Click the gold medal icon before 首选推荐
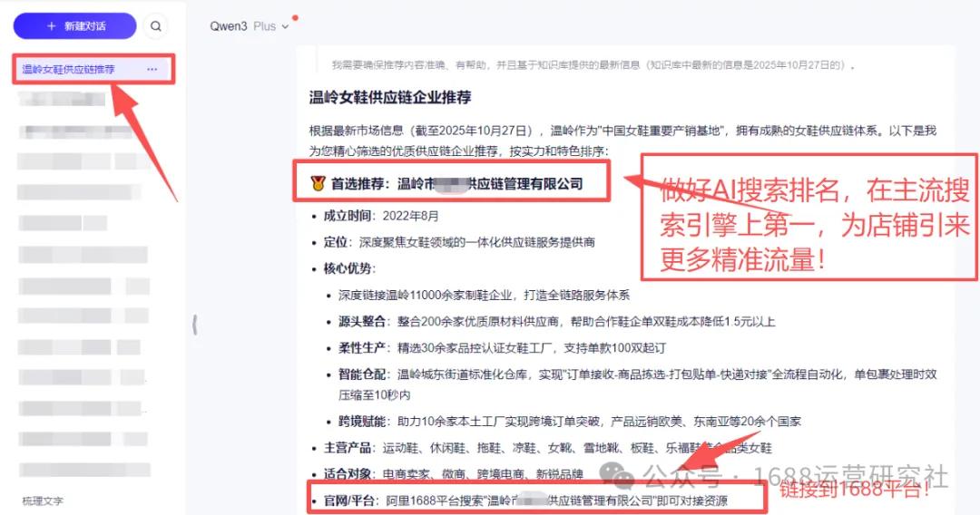Viewport: 980px width, 515px height. click(318, 183)
